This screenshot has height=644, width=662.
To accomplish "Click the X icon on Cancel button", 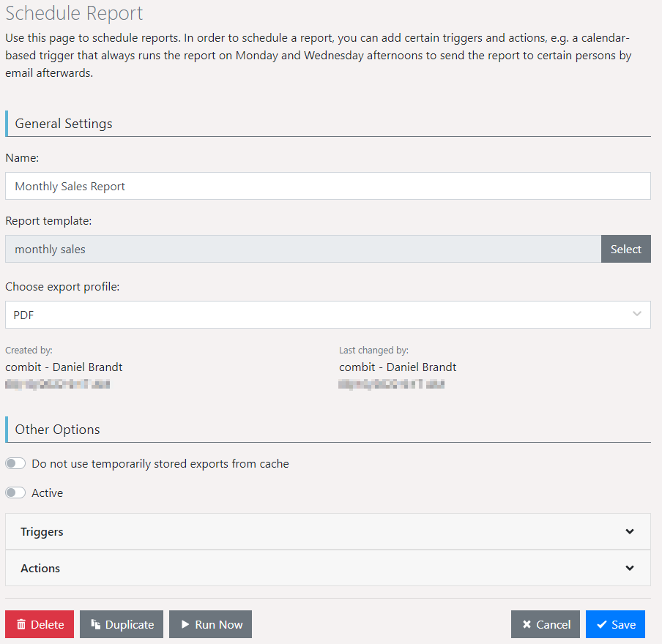I will (x=527, y=624).
